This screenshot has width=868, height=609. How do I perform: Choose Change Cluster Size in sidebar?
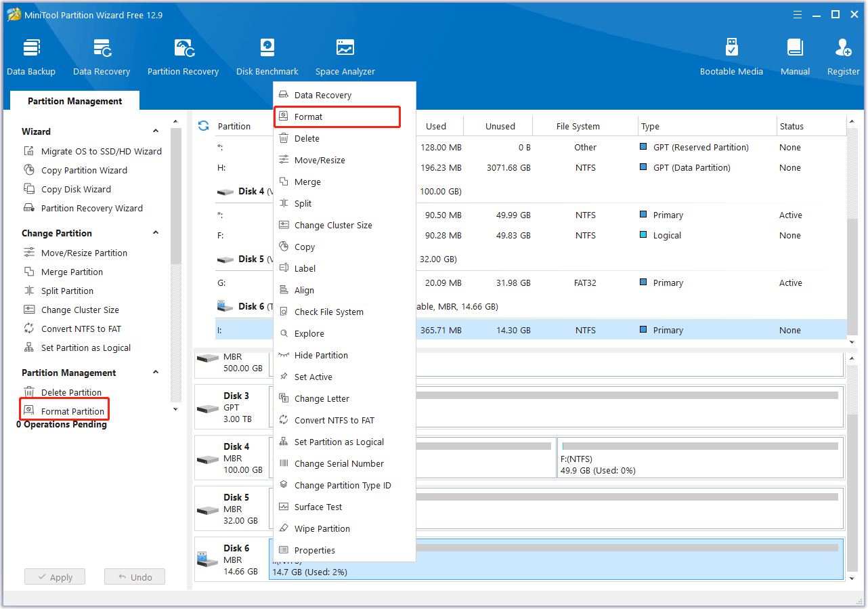click(x=71, y=310)
